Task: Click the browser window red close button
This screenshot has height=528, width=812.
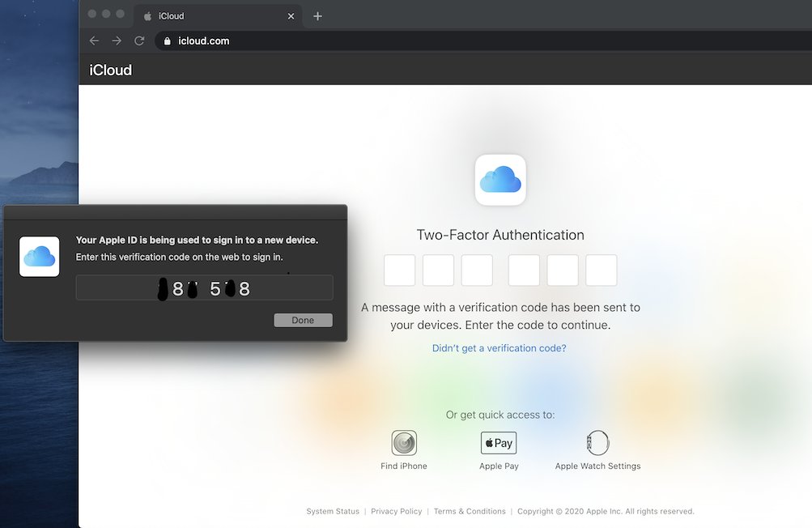Action: pyautogui.click(x=92, y=14)
